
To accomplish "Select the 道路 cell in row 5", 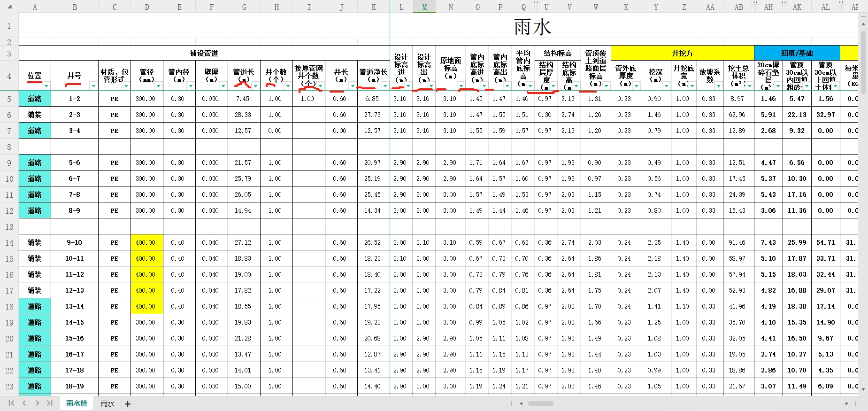I will [x=35, y=99].
